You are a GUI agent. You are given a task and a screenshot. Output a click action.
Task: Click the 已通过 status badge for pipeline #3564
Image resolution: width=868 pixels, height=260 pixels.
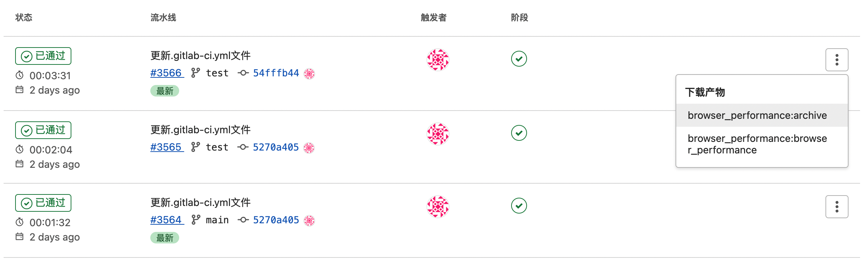click(43, 203)
